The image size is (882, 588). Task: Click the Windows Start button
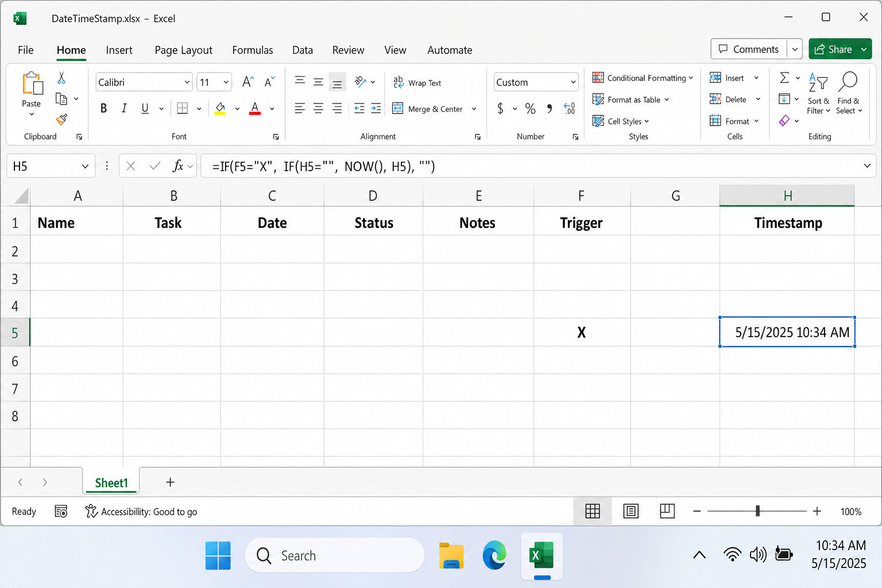[218, 555]
